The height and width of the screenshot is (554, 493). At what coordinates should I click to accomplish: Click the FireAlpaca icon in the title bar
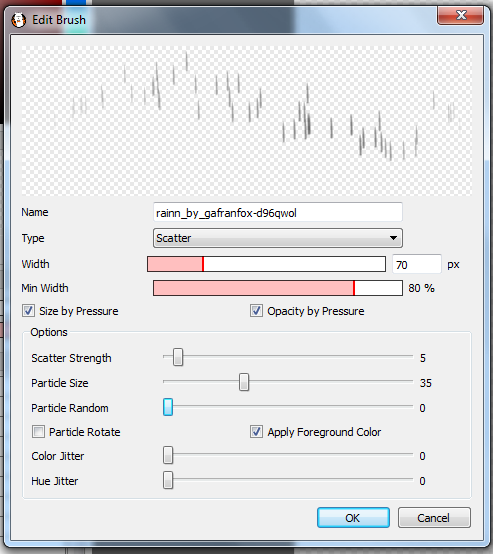tap(18, 20)
